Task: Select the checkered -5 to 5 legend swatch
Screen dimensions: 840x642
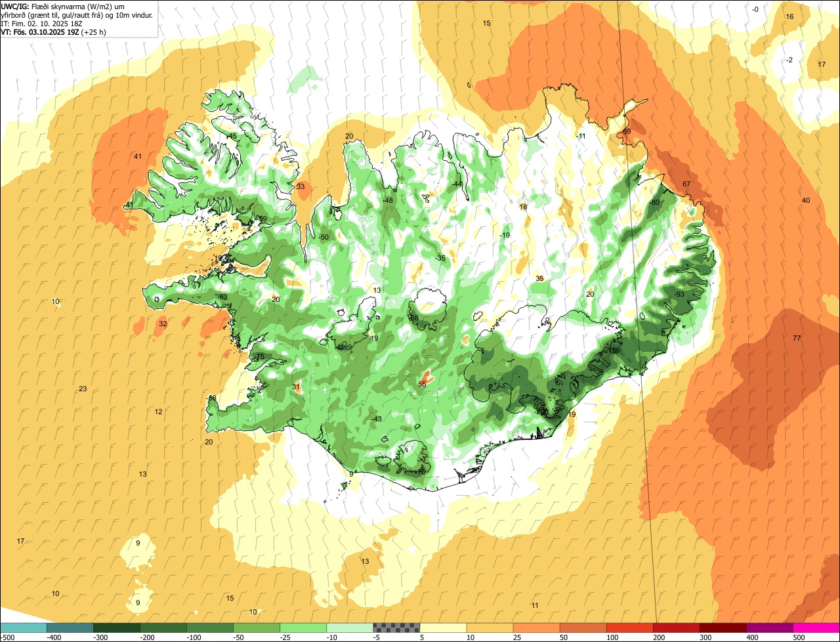Action: point(396,628)
